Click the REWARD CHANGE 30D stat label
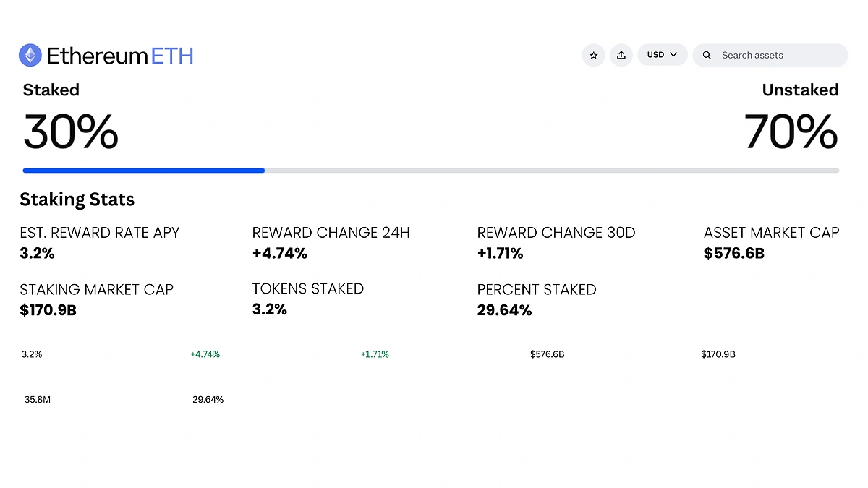 coord(556,233)
